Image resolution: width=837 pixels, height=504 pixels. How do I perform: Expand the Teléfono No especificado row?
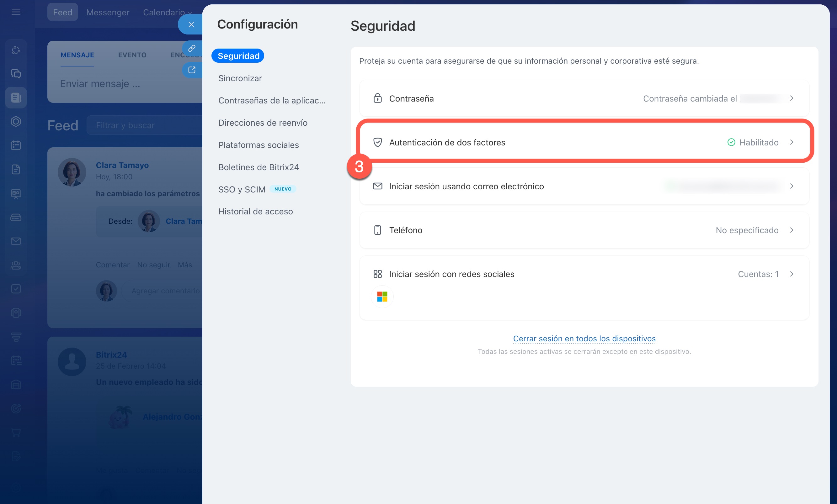click(x=792, y=230)
